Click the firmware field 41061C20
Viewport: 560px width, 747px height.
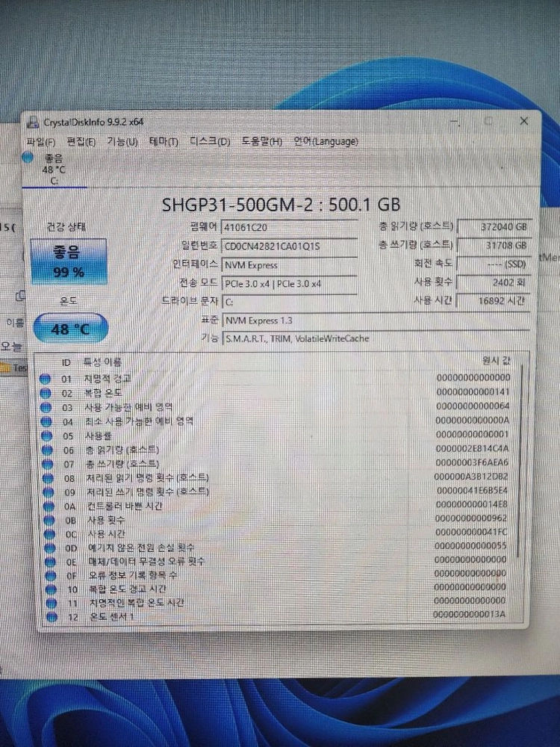[289, 228]
